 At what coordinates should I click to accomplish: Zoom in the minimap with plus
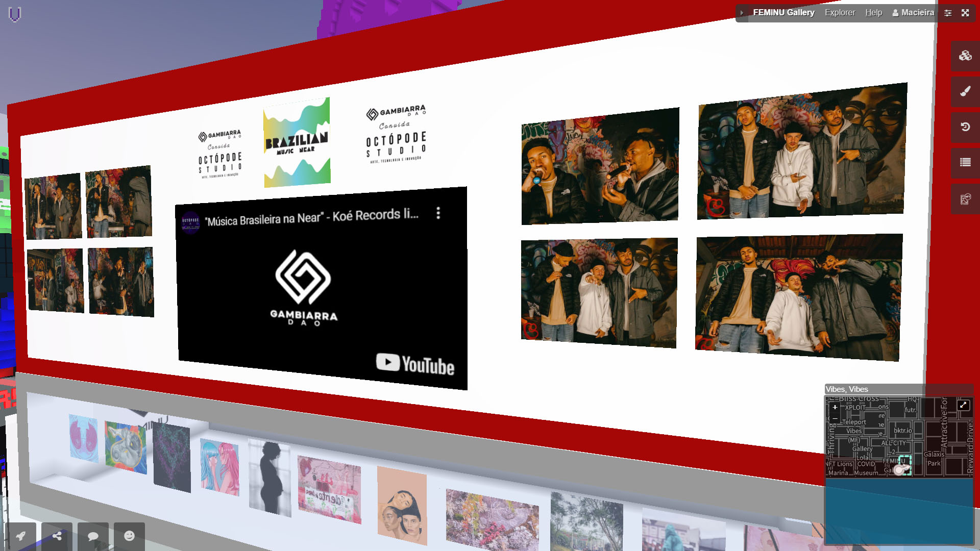pos(835,407)
